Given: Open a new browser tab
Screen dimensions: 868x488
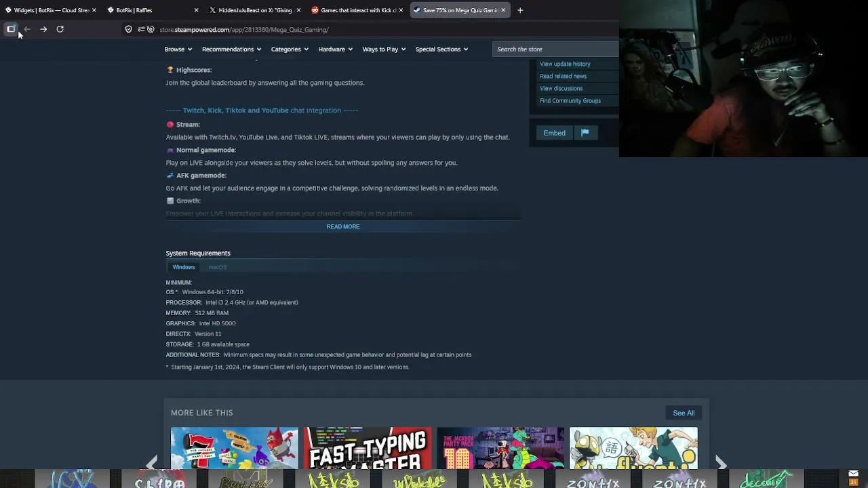Looking at the screenshot, I should tap(520, 10).
